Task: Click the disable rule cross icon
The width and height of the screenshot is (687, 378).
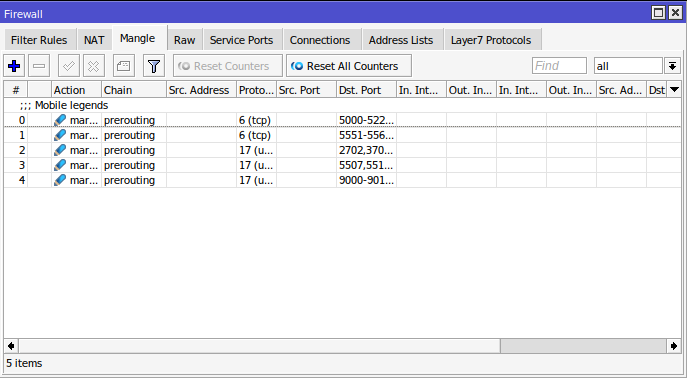Action: coord(93,66)
